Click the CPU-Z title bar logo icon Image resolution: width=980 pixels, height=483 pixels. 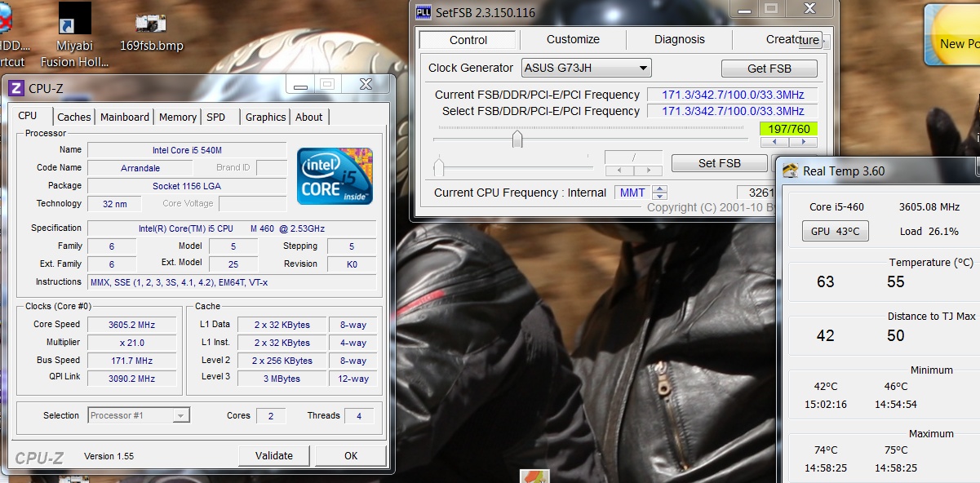[16, 88]
